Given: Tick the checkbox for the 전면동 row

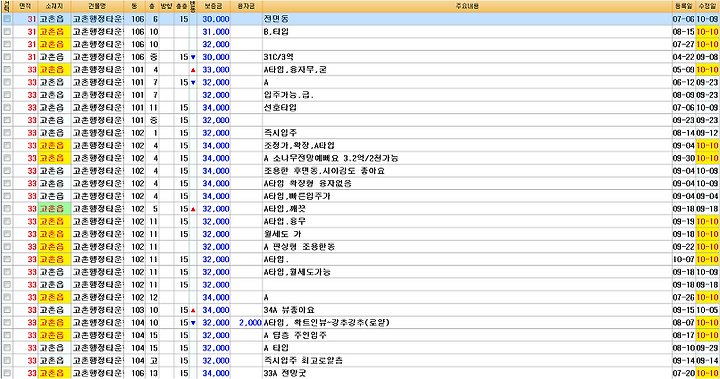Looking at the screenshot, I should pos(7,19).
